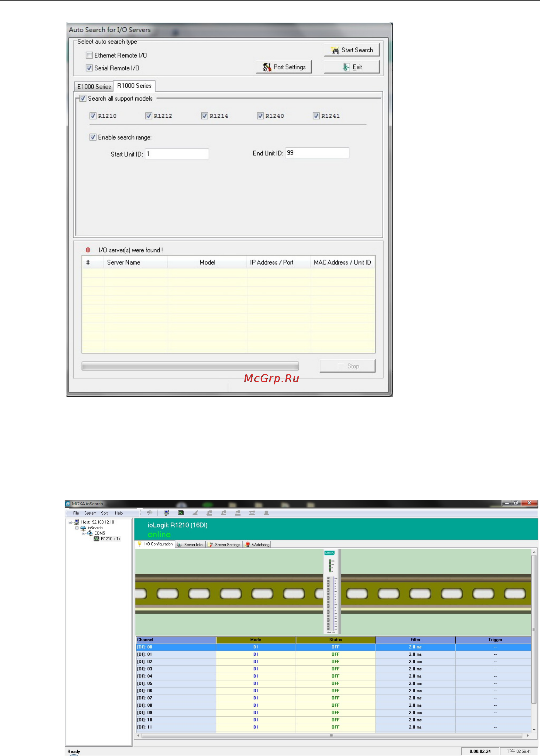This screenshot has height=756, width=540.
Task: Select the [DI]: 05 channel row
Action: 334,684
